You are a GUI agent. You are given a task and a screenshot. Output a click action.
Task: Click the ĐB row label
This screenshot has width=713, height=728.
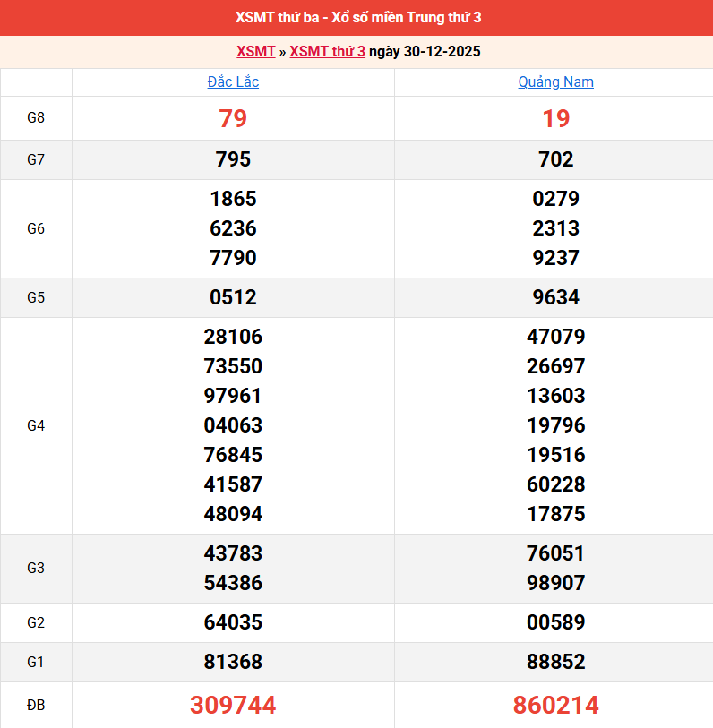coord(36,705)
